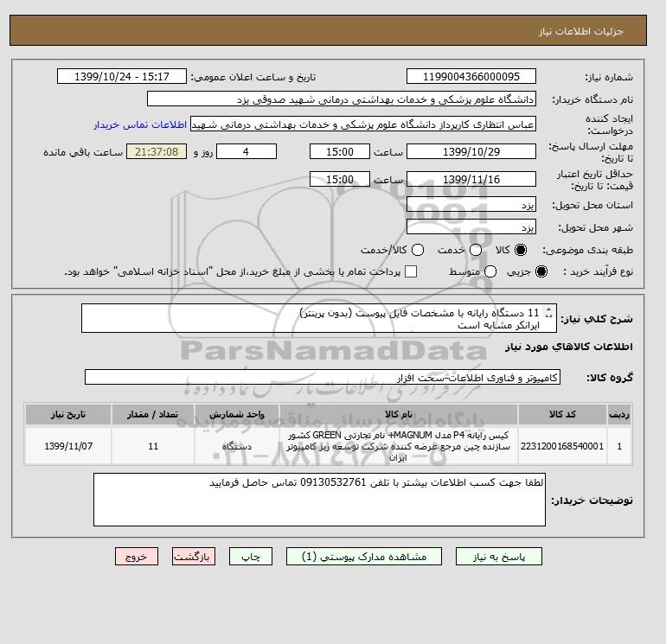Click the remaining time field 21:37:08
Screen dimensions: 666x644
click(157, 151)
